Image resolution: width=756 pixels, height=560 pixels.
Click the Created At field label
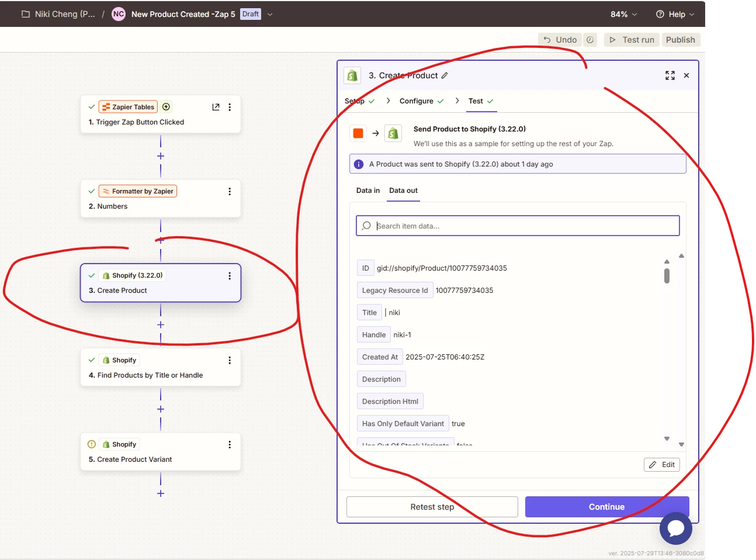click(x=380, y=357)
